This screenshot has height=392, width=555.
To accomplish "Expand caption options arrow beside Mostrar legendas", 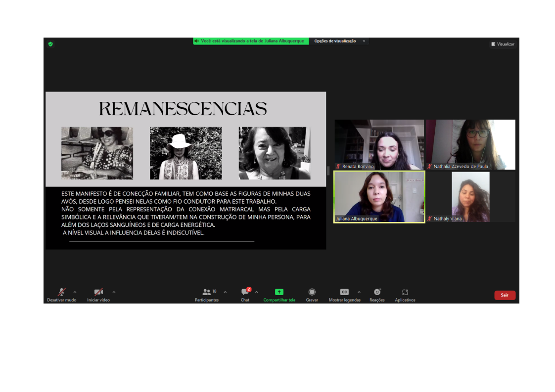I will 359,292.
